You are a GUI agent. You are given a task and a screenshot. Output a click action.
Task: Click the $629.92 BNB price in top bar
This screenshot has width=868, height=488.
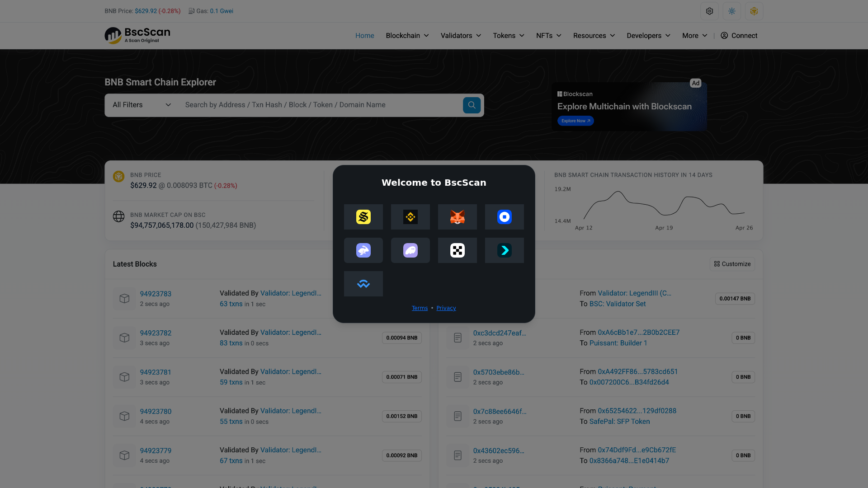tap(146, 11)
